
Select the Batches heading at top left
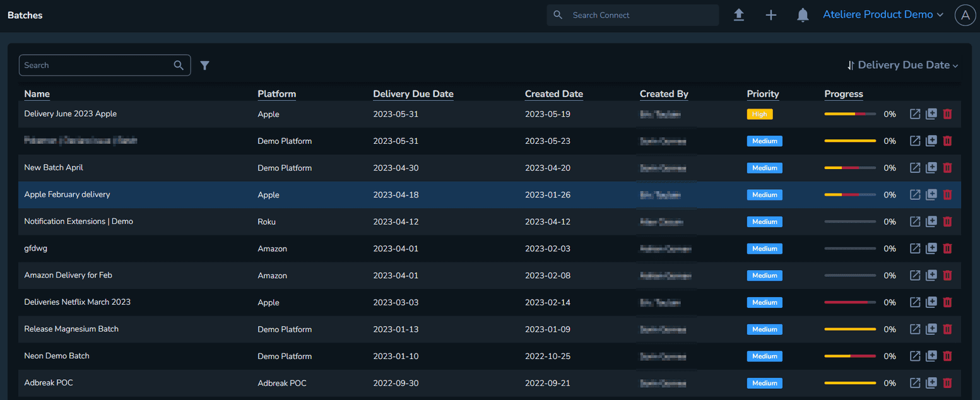(x=25, y=15)
